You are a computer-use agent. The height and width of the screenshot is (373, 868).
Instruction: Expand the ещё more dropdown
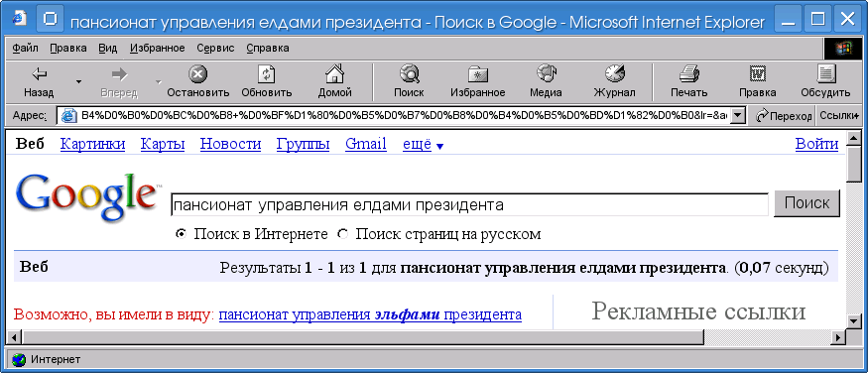pos(423,145)
